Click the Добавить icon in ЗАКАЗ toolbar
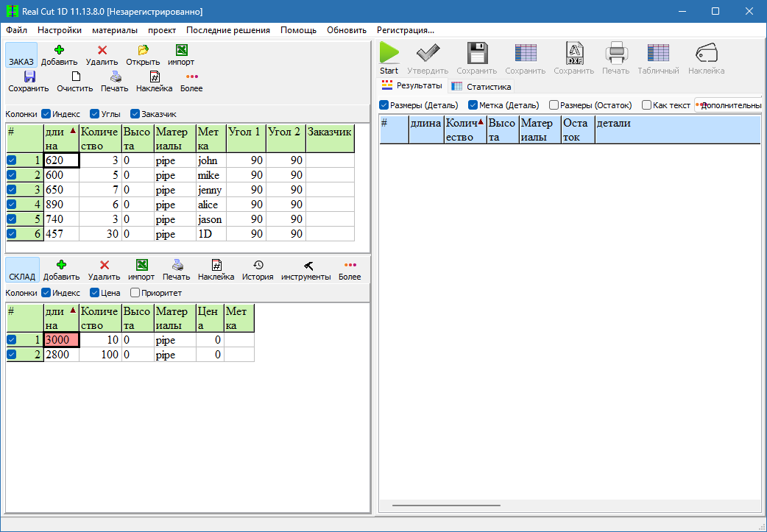The width and height of the screenshot is (767, 532). click(59, 51)
